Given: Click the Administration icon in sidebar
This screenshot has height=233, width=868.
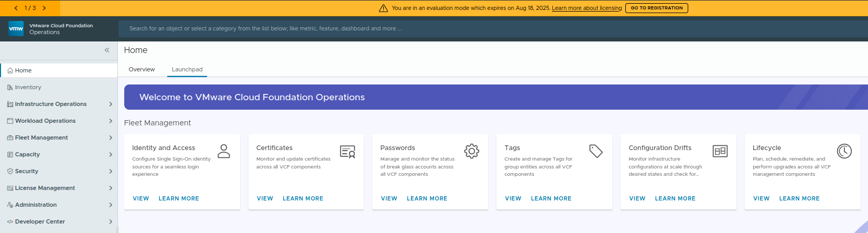Looking at the screenshot, I should coord(10,205).
